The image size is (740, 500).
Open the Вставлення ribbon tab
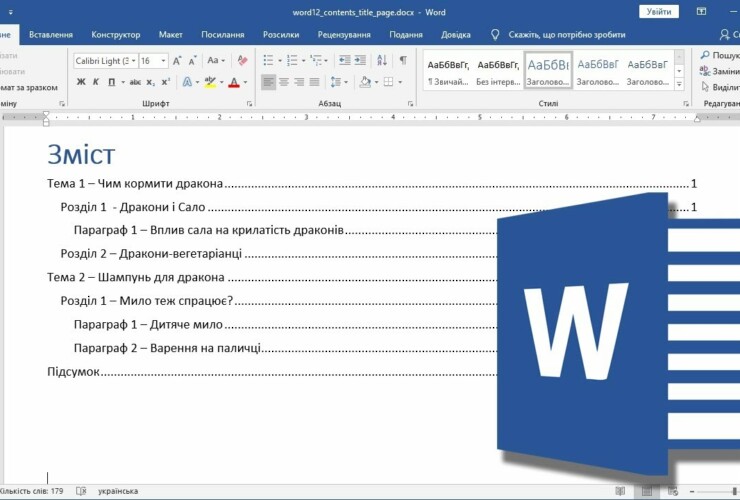coord(50,34)
